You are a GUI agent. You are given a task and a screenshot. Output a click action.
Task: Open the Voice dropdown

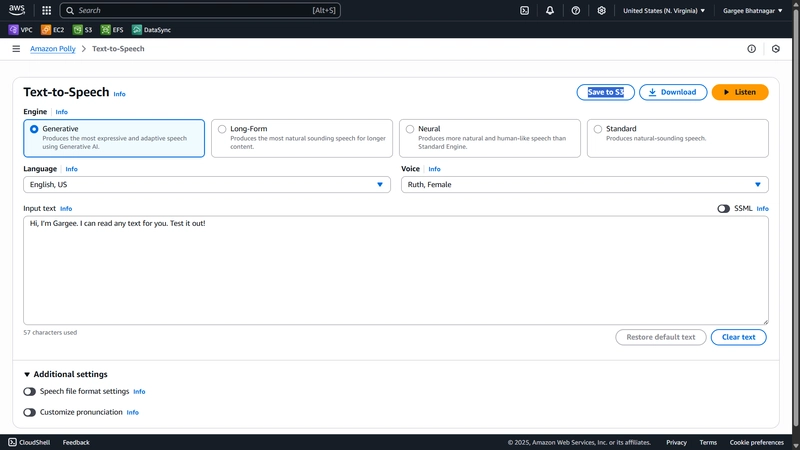tap(585, 185)
